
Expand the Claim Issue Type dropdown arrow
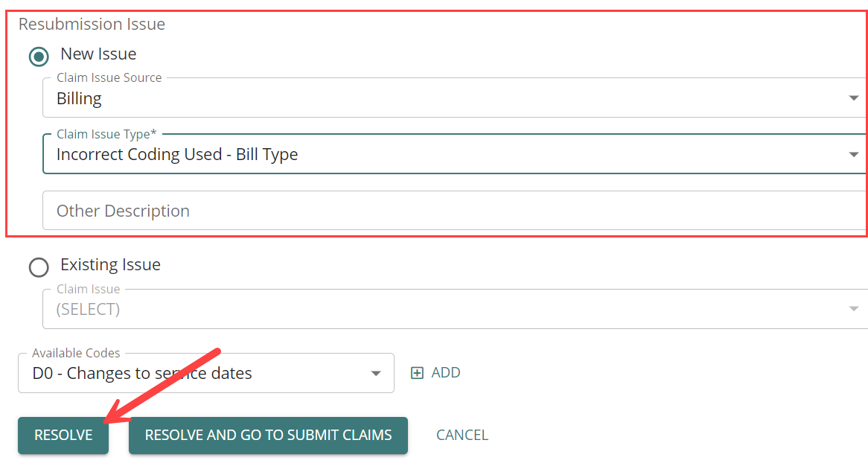pyautogui.click(x=854, y=154)
